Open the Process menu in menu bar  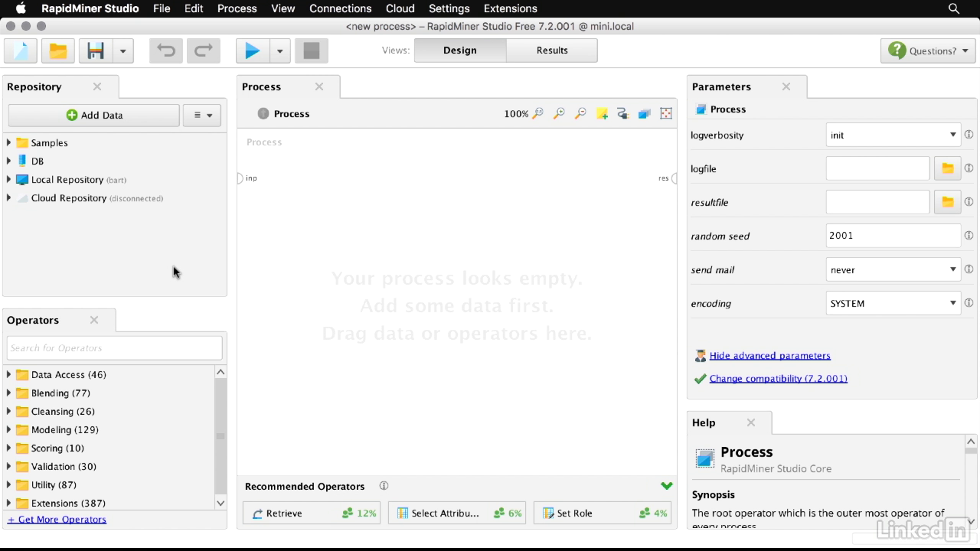pos(237,8)
